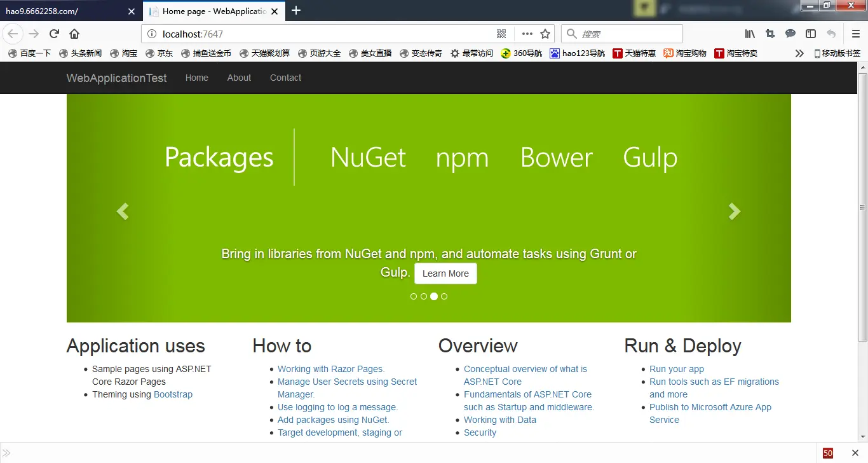Open the hao123导航 bookmark
868x463 pixels.
tap(578, 53)
